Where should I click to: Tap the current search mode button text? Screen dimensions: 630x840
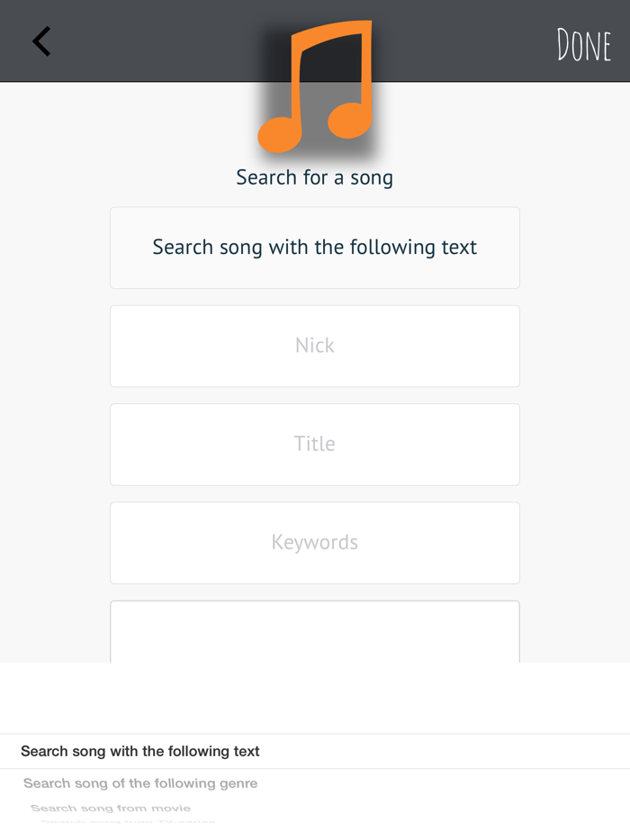coord(314,247)
